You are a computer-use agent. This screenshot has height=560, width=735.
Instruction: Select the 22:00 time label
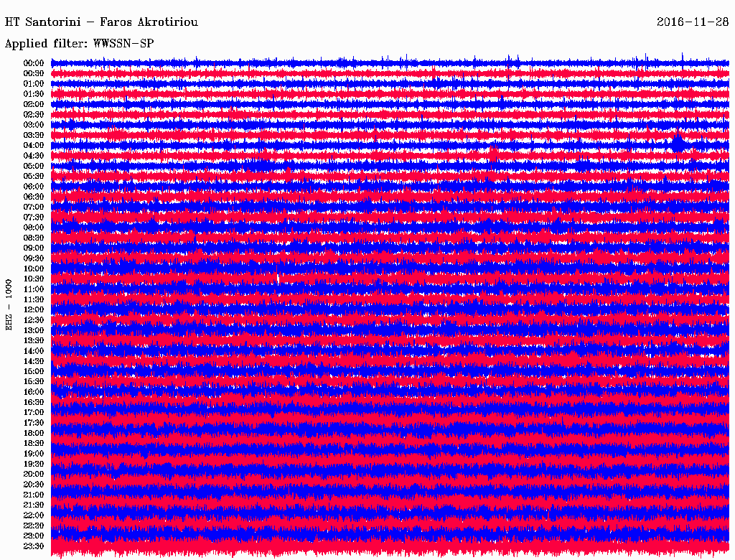tap(33, 515)
